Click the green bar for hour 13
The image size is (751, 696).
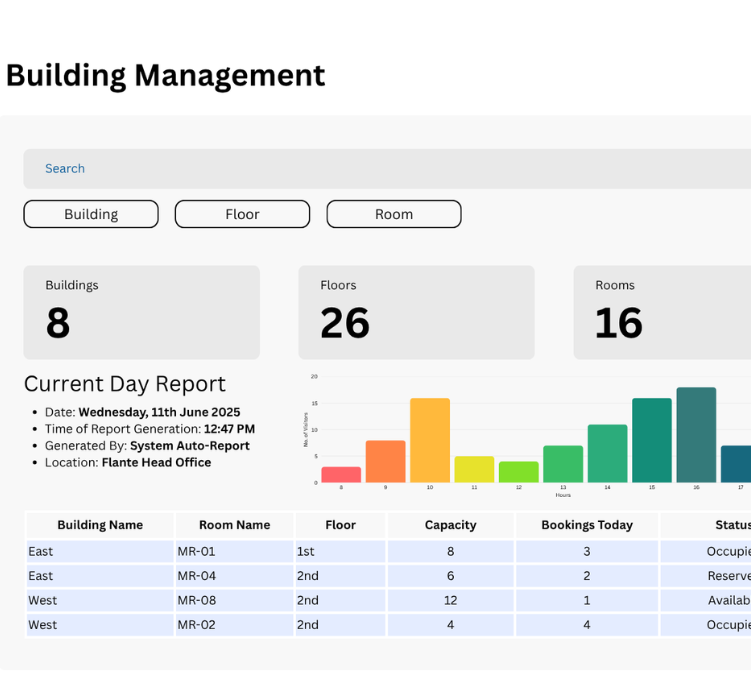(x=563, y=464)
